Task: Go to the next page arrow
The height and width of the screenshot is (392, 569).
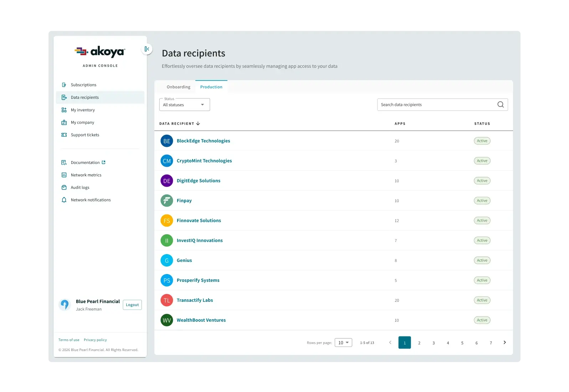Action: click(x=504, y=342)
